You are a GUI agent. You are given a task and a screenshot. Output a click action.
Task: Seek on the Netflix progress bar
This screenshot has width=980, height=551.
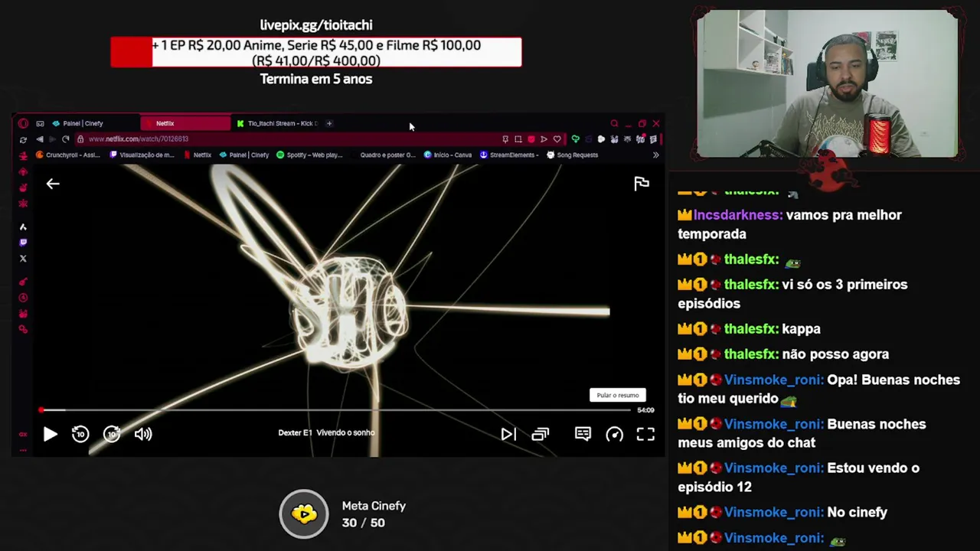[335, 410]
